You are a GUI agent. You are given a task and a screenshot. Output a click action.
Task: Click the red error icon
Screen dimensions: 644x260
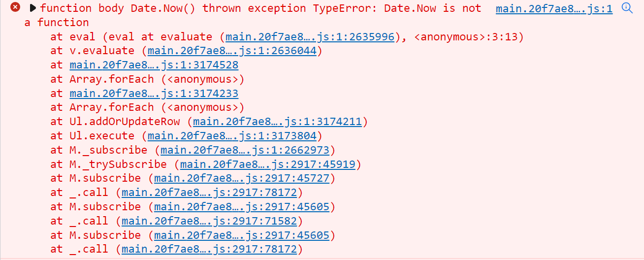click(x=16, y=7)
